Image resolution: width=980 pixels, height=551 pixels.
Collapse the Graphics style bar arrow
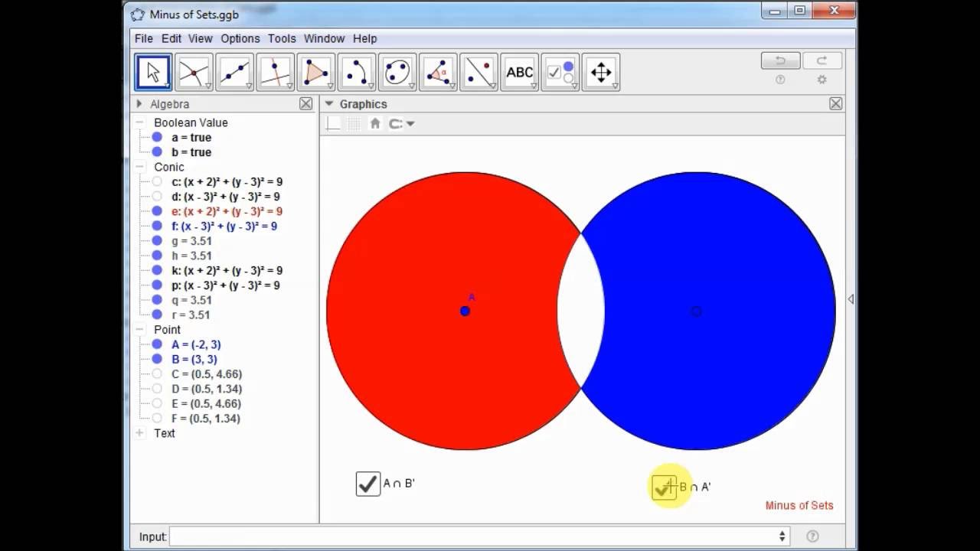coord(329,103)
